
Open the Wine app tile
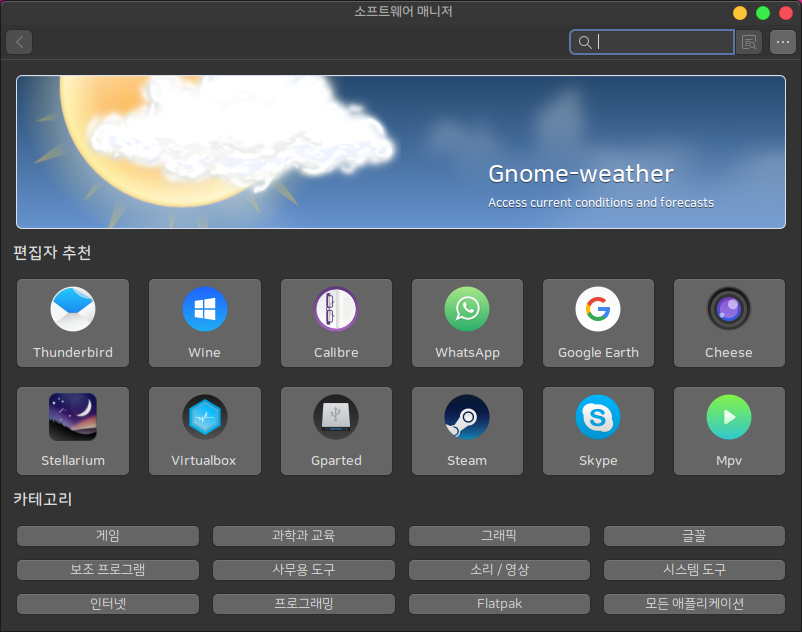[x=205, y=323]
